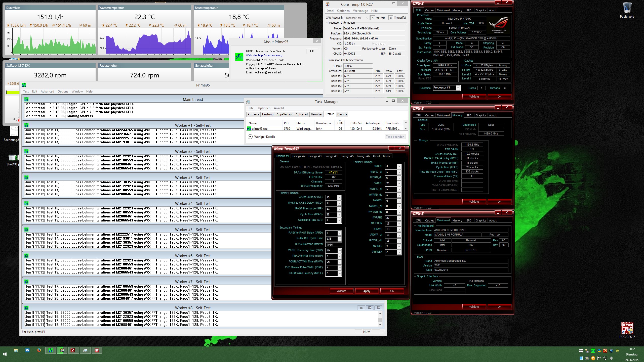Sort Task-Manager by PID column header
This screenshot has width=644, height=362.
[x=286, y=123]
